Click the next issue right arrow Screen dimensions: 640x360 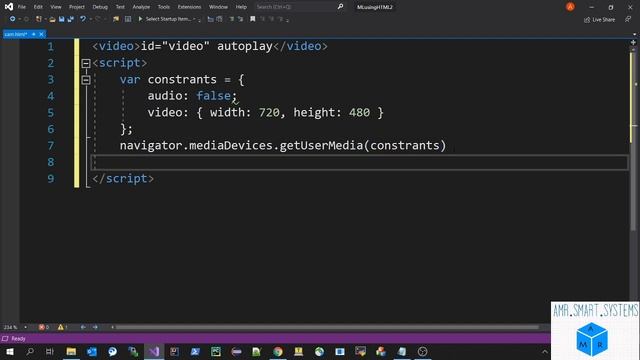[95, 327]
